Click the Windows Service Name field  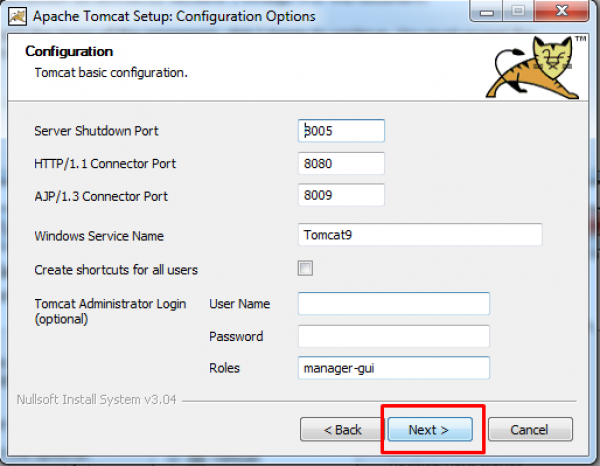pyautogui.click(x=420, y=235)
